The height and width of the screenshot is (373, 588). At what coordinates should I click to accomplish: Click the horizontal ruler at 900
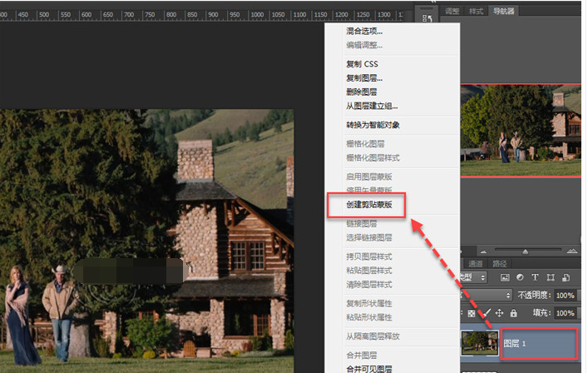(x=213, y=15)
